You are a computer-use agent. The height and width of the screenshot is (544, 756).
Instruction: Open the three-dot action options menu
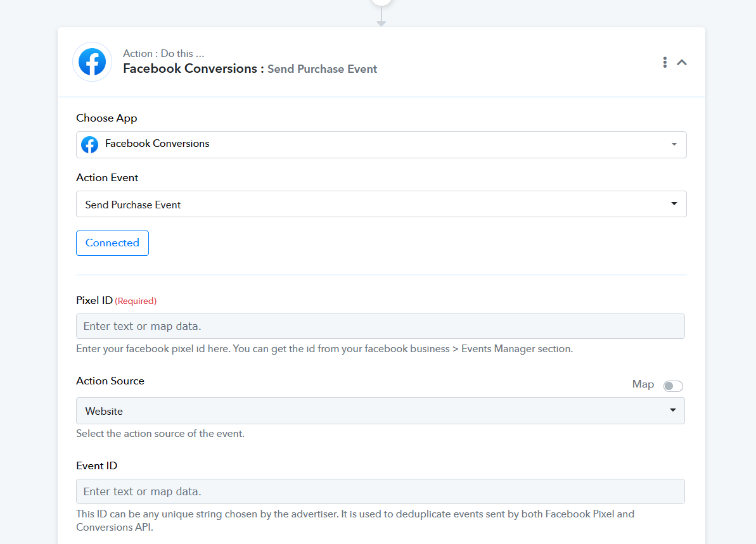[665, 62]
